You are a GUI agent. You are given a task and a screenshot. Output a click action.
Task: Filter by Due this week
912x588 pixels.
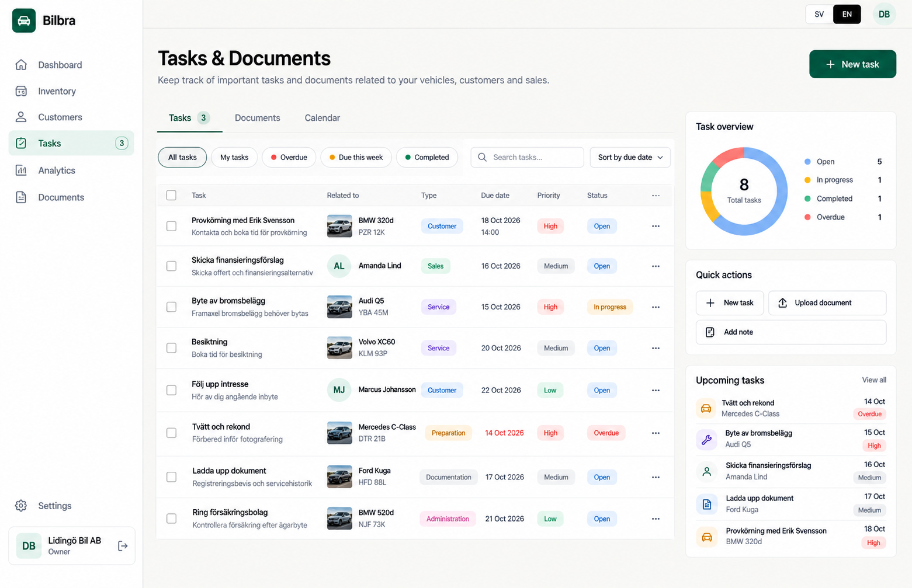(356, 157)
